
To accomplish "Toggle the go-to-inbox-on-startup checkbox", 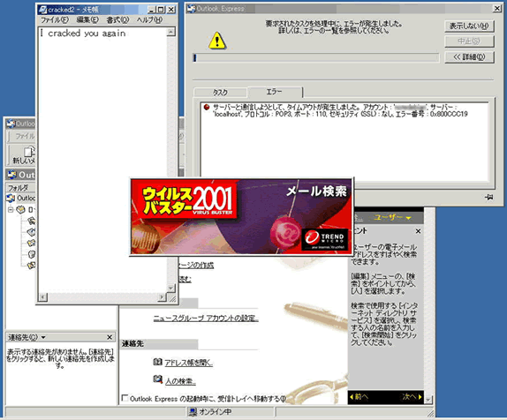I will (125, 398).
